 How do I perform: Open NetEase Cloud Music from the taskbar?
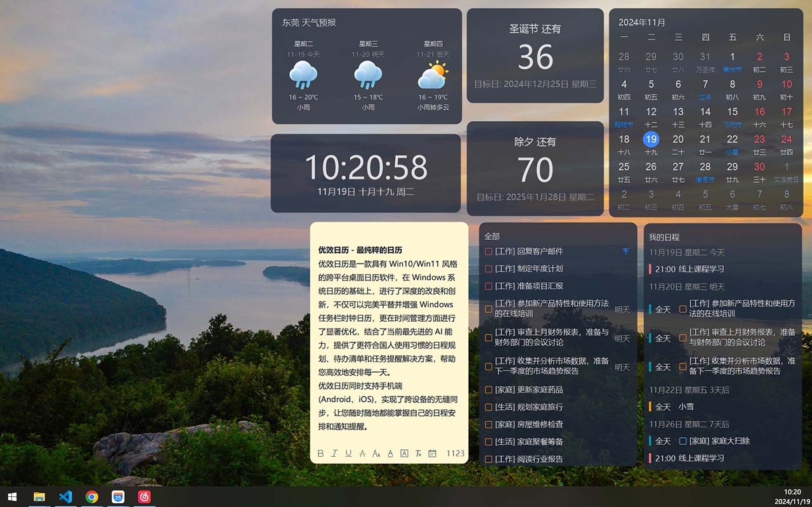click(x=145, y=497)
